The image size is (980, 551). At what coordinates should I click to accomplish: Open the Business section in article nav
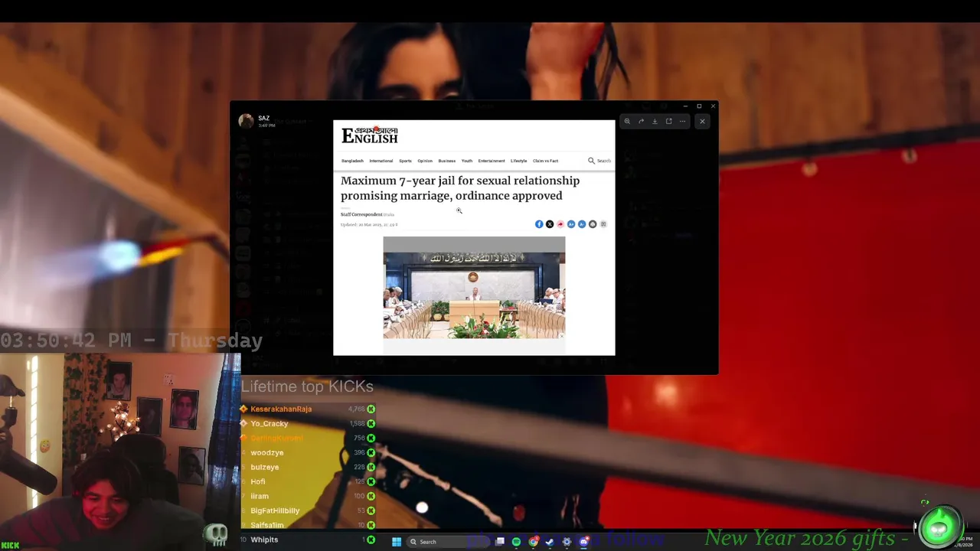pos(447,161)
